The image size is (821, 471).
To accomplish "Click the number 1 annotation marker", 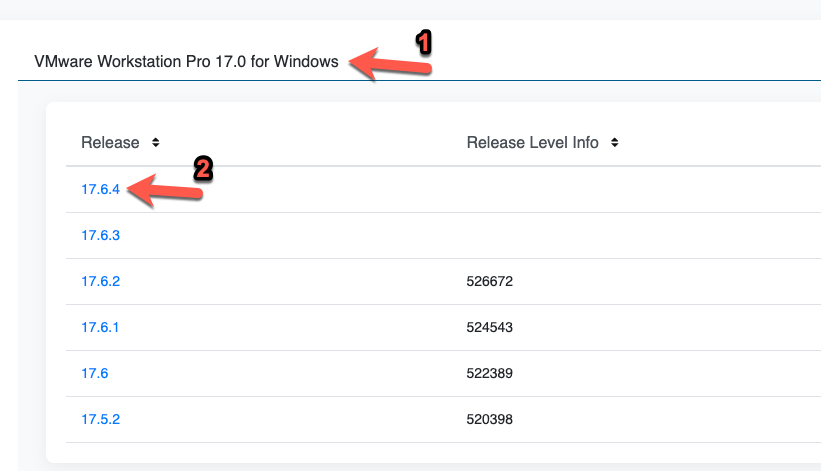I will 423,43.
